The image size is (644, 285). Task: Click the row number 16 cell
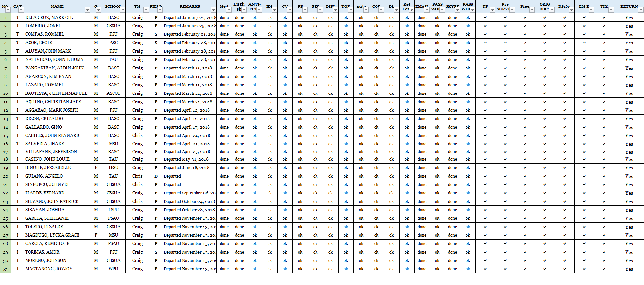click(x=6, y=144)
